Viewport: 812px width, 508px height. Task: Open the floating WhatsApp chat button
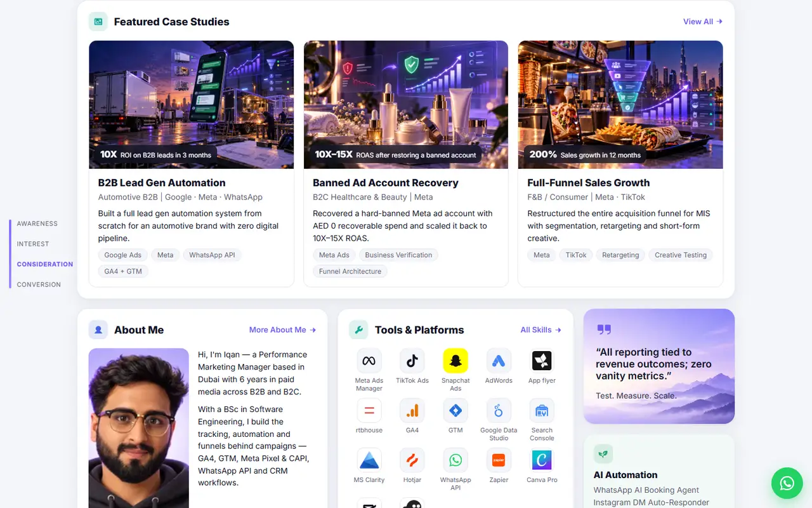pos(787,483)
